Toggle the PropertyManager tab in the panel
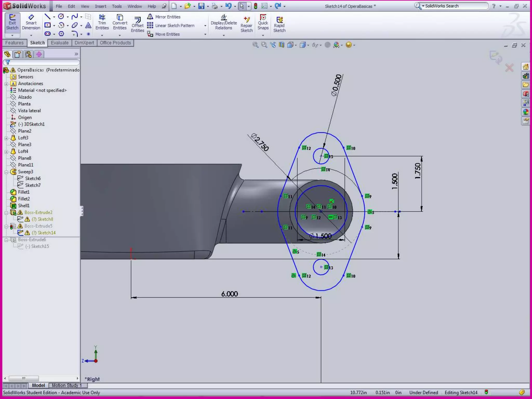Image resolution: width=532 pixels, height=399 pixels. (x=18, y=54)
